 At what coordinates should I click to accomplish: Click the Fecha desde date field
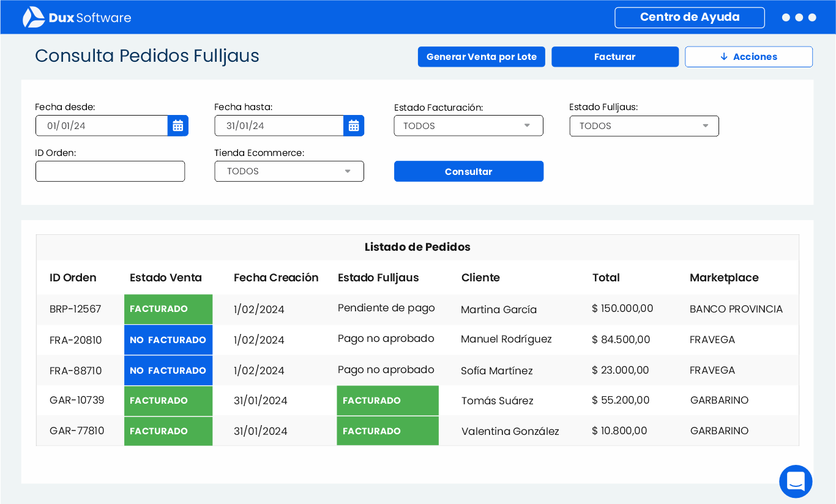tap(102, 125)
